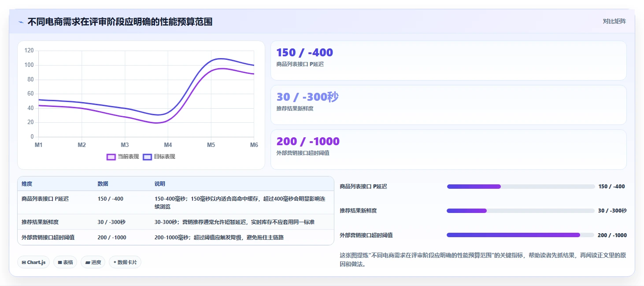Click the 目标表现 legend label
644x286 pixels.
164,157
